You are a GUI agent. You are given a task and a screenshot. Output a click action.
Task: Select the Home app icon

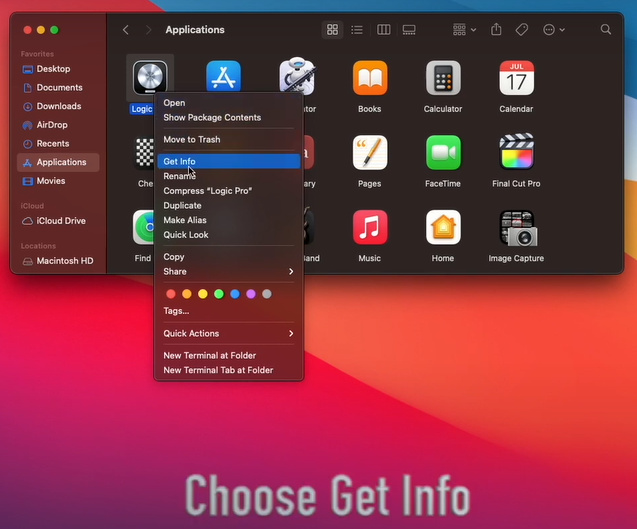tap(443, 227)
